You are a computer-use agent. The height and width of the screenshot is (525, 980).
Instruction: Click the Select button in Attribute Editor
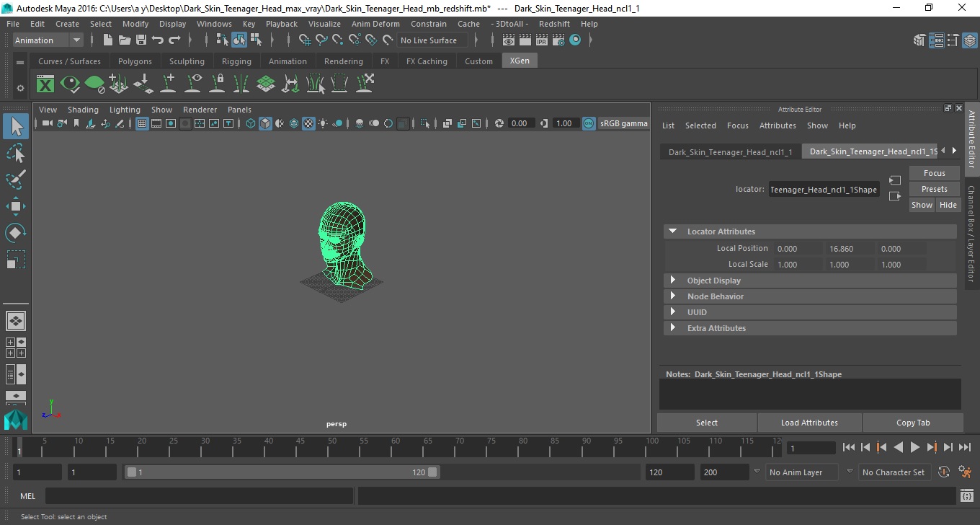click(x=706, y=423)
